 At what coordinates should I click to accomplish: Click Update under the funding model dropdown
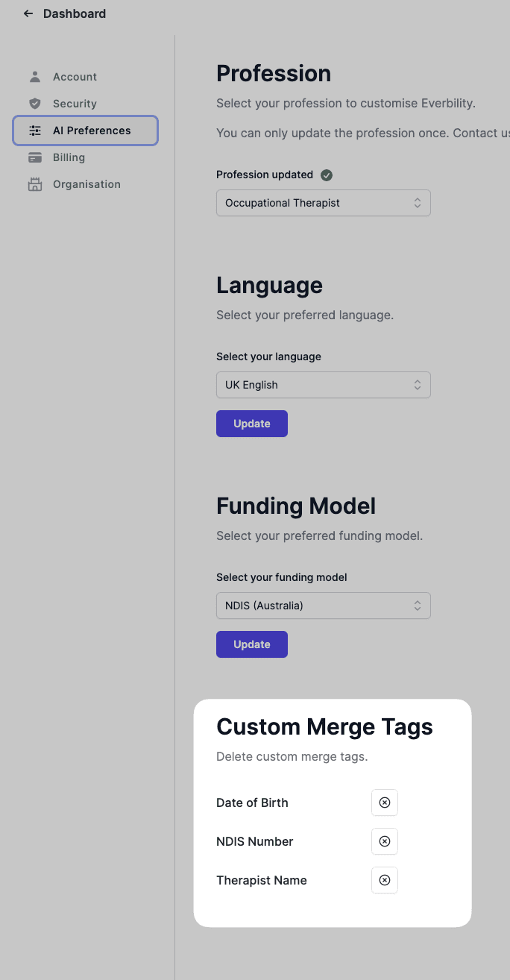click(251, 644)
